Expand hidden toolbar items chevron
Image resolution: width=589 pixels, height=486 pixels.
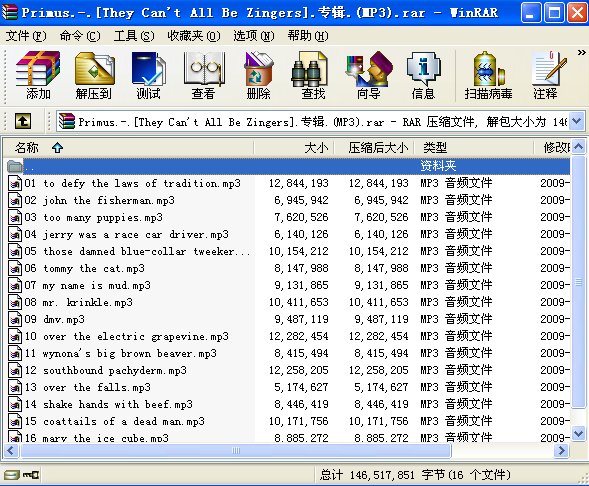click(581, 53)
